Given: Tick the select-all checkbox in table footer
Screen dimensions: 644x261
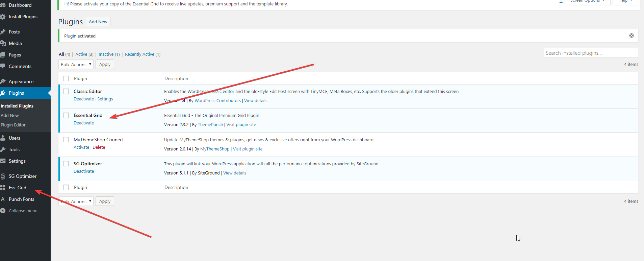Looking at the screenshot, I should pos(66,187).
